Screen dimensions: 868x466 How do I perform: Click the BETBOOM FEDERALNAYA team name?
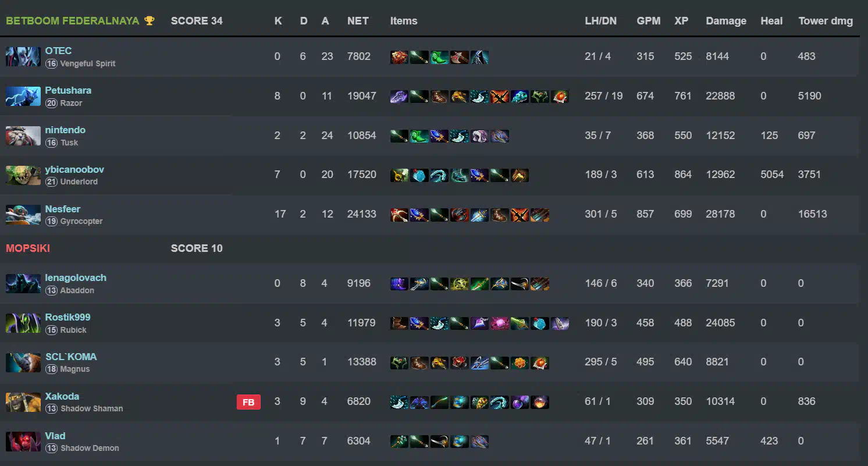[x=73, y=21]
